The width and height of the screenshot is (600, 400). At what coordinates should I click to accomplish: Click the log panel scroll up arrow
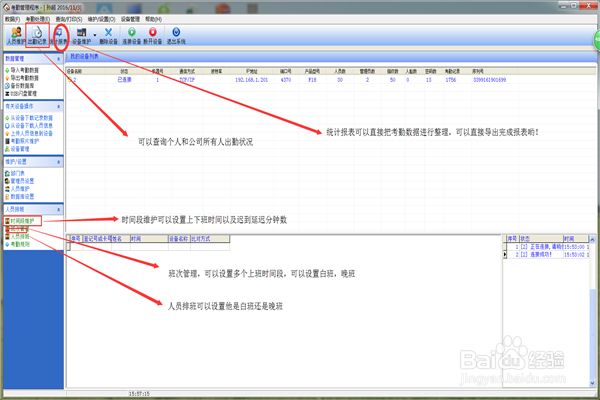coord(592,239)
